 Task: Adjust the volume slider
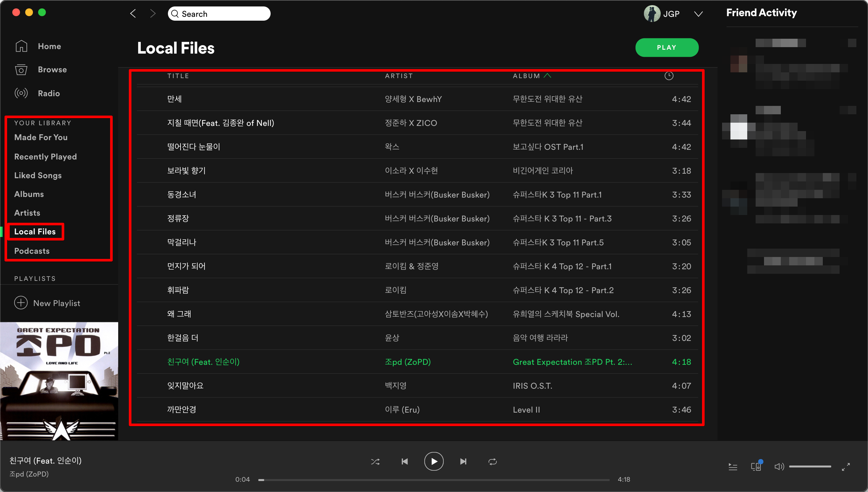[810, 466]
